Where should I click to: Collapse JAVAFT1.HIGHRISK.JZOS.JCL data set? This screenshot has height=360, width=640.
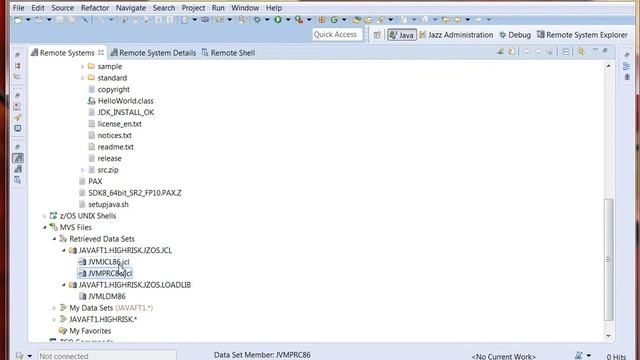64,250
